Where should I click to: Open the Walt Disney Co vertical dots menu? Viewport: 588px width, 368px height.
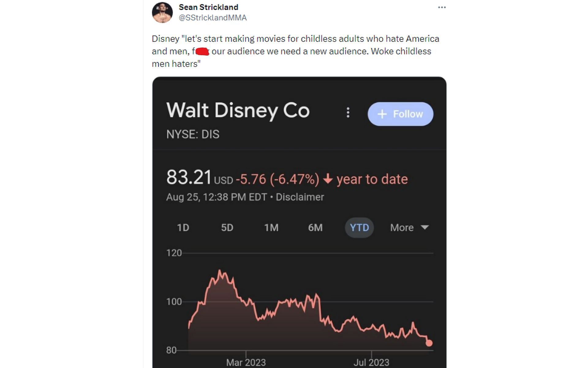[348, 113]
